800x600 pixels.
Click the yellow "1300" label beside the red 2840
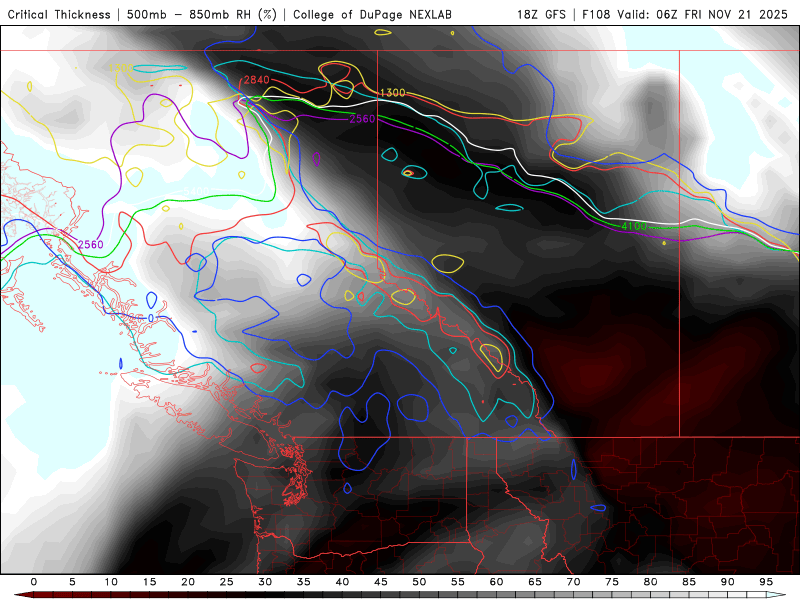pos(392,92)
